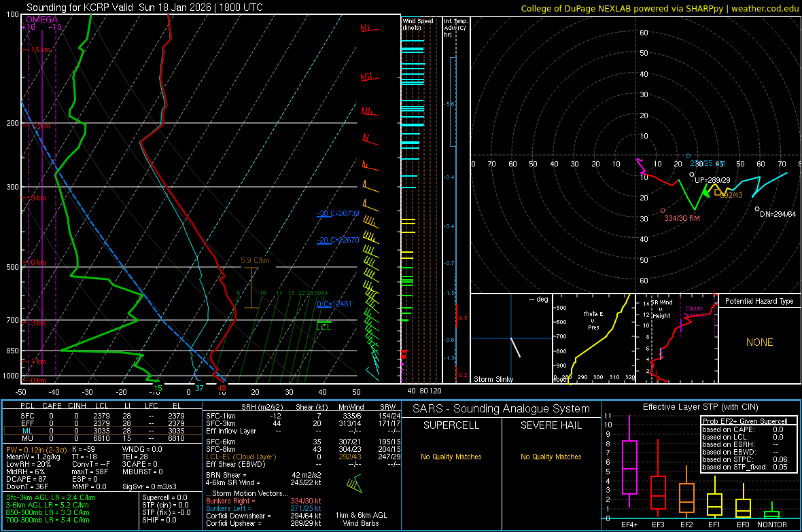Click the 700-500mb LR = 5.4 C/km value
This screenshot has height=532, width=802.
tap(48, 520)
